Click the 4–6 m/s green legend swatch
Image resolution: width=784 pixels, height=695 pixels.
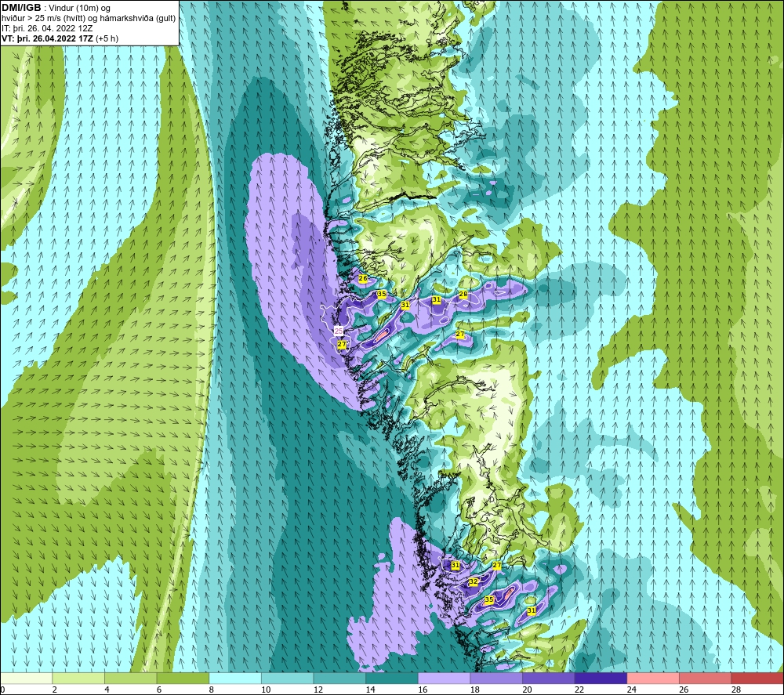(130, 678)
